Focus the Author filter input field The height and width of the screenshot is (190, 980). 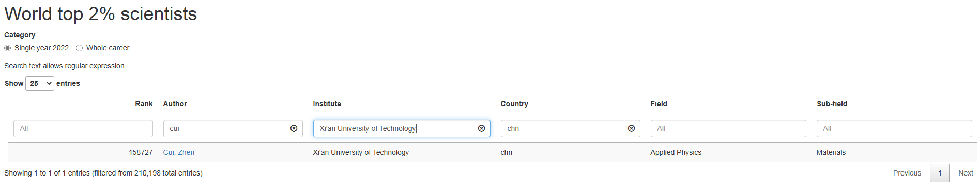[226, 128]
